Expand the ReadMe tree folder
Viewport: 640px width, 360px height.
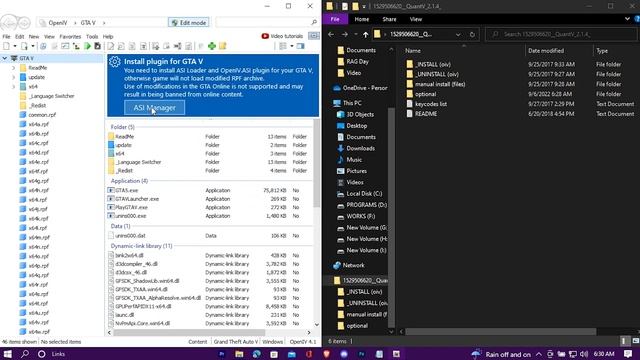(13, 68)
